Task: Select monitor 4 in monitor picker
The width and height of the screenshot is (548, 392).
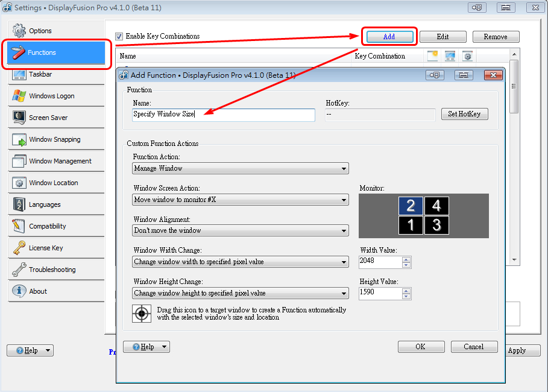Action: (x=436, y=206)
